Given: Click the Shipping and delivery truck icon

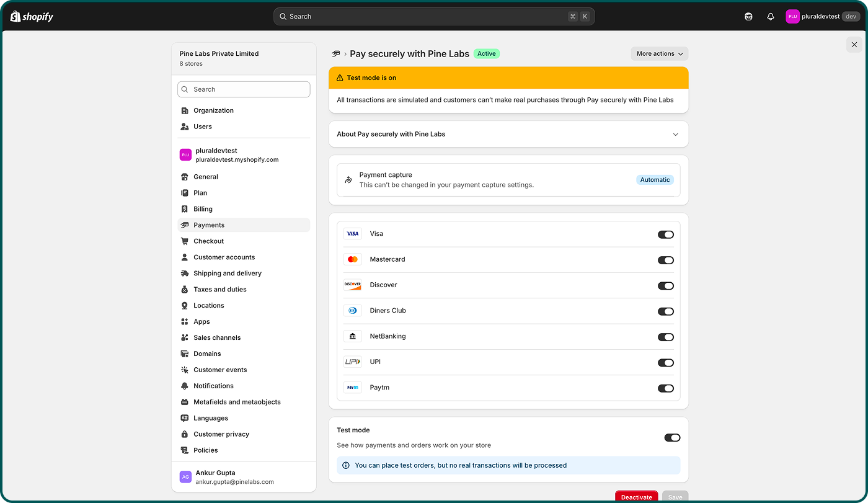Looking at the screenshot, I should point(184,274).
